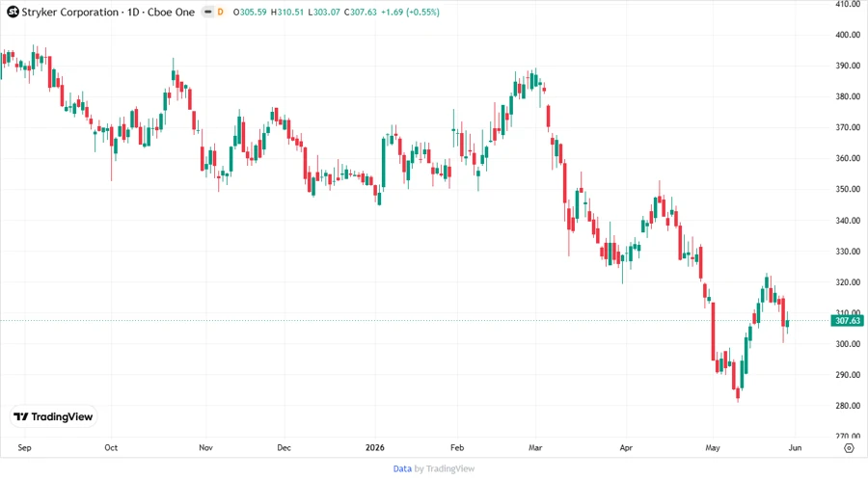This screenshot has height=480, width=868.
Task: Click the 360.00 price axis label
Action: pyautogui.click(x=848, y=158)
